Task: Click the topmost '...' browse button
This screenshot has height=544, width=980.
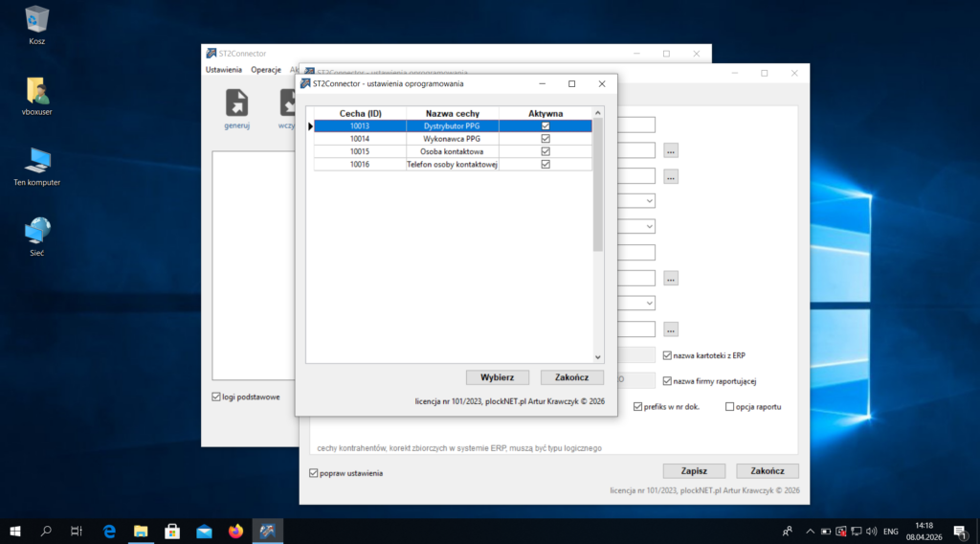Action: pos(671,150)
